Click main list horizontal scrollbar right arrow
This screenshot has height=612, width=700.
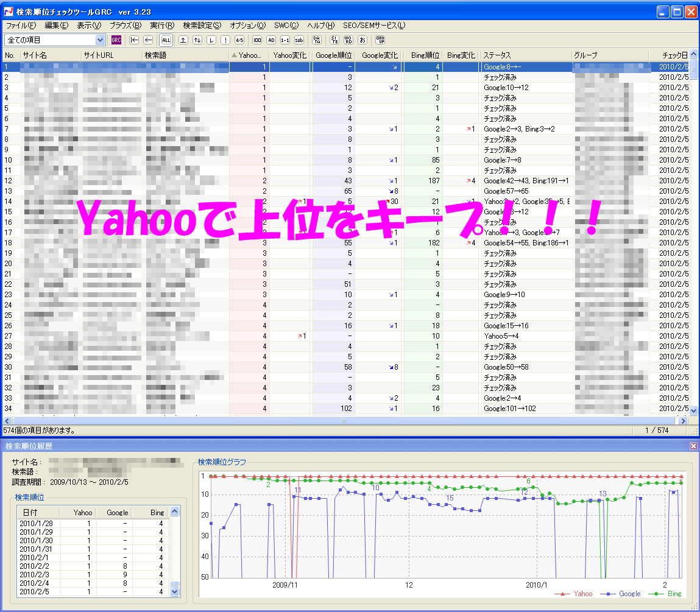pos(682,421)
